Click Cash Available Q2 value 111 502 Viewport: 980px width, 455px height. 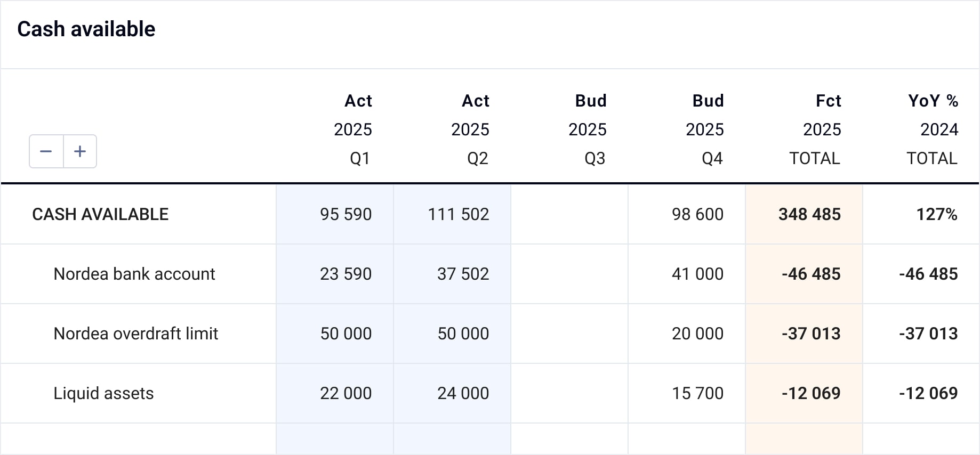click(x=459, y=214)
